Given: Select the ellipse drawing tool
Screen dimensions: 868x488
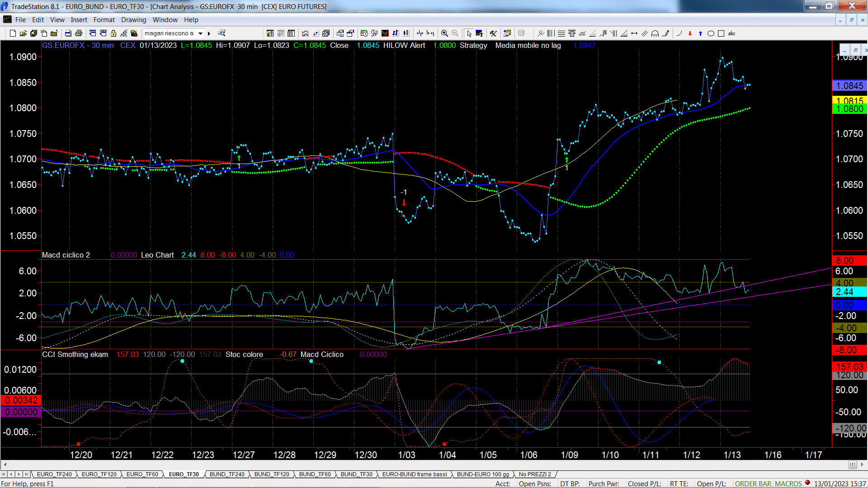Looking at the screenshot, I should tap(711, 33).
